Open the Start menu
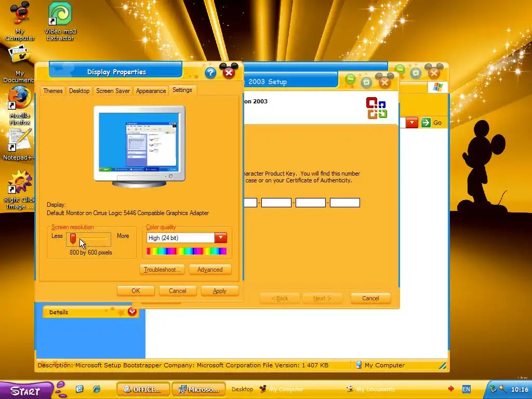Screen dimensions: 532x399 coord(26,391)
